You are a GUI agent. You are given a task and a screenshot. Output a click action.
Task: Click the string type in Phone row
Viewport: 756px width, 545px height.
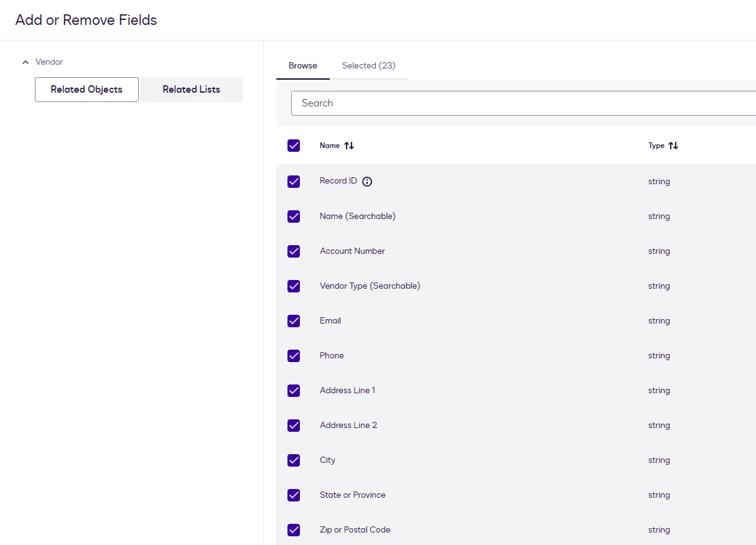click(659, 356)
